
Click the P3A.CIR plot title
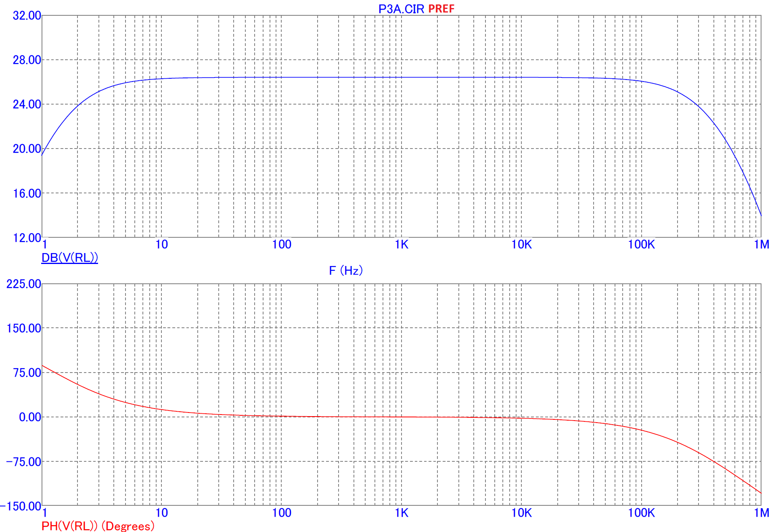(401, 9)
